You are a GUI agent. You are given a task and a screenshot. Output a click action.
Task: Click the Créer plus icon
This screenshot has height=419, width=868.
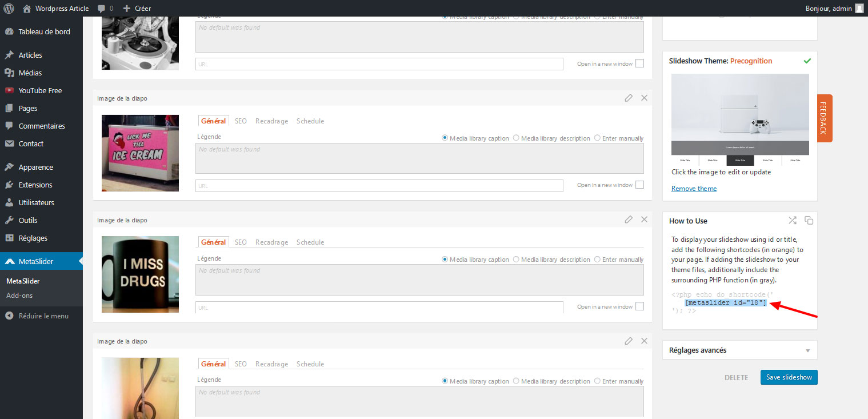[127, 9]
